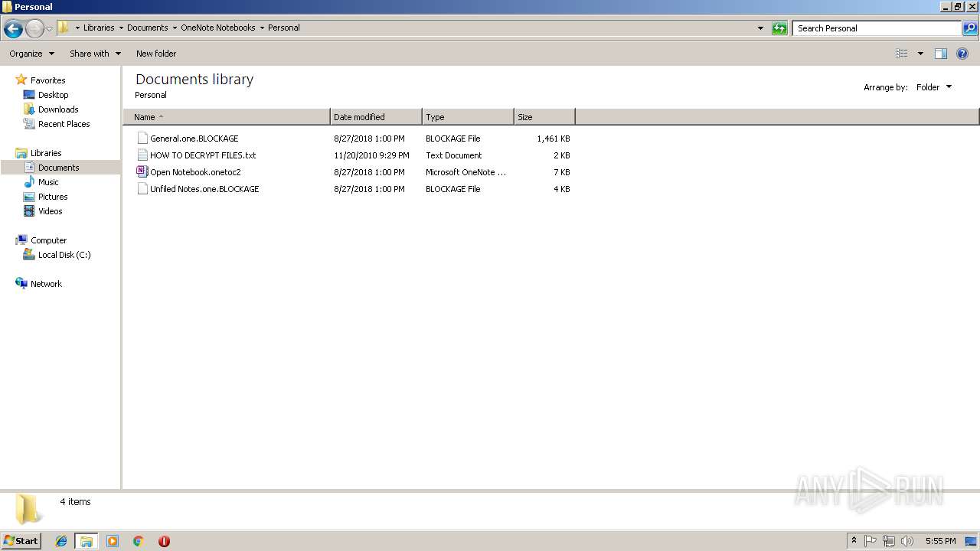Image resolution: width=980 pixels, height=551 pixels.
Task: Open the Music library
Action: pos(48,182)
